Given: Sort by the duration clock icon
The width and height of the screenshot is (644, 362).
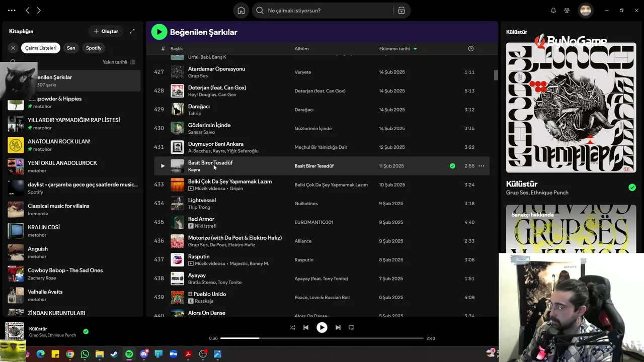Looking at the screenshot, I should coord(471,49).
